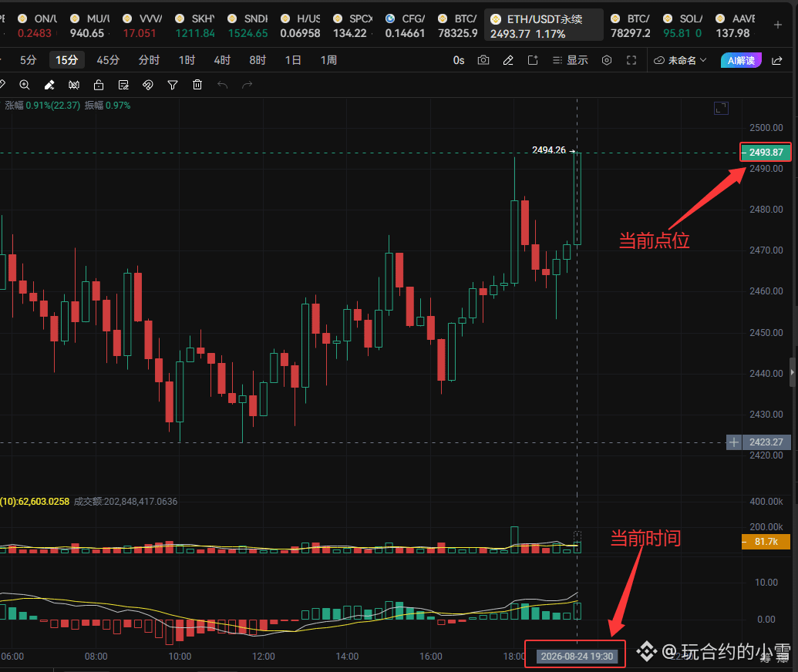Open chart settings hexagon icon
This screenshot has height=672, width=798.
pos(607,60)
